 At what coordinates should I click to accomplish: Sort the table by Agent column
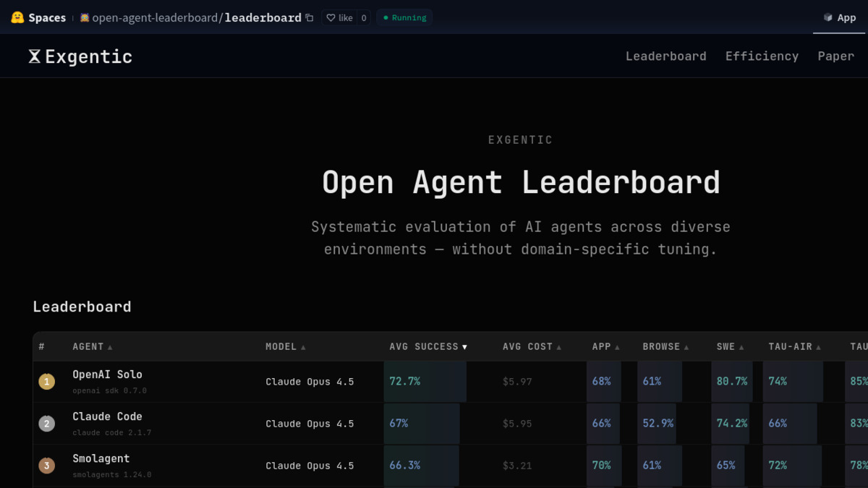[x=93, y=347]
